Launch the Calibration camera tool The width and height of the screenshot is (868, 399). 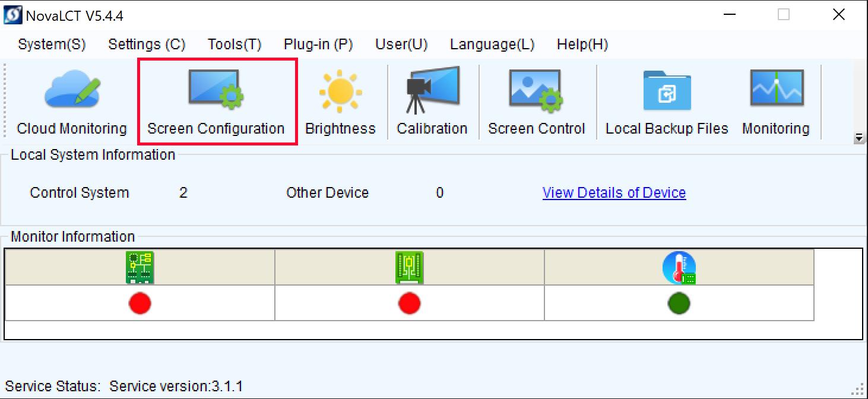pyautogui.click(x=432, y=102)
